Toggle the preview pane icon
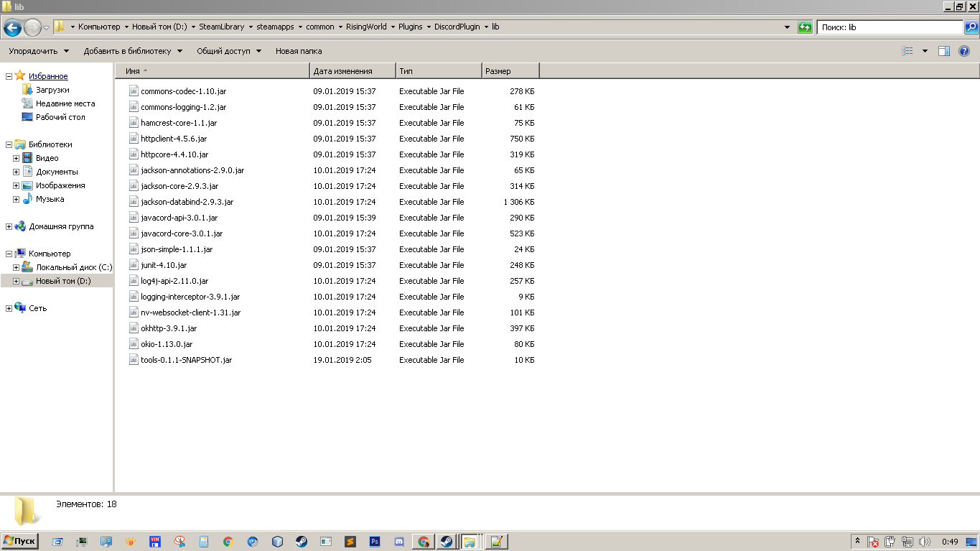Screen dimensions: 980x551 tap(944, 51)
